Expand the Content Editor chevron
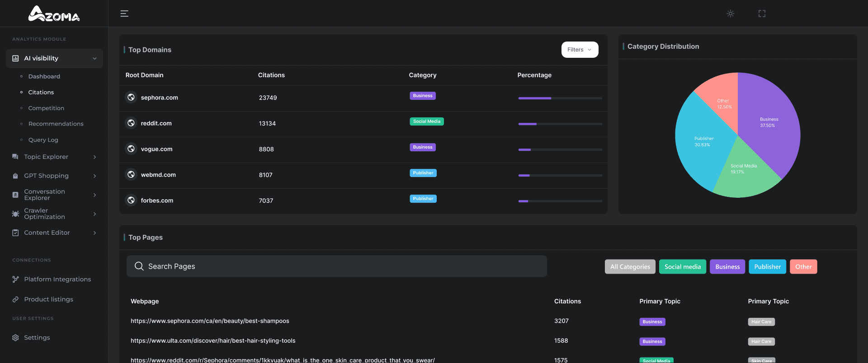This screenshot has height=363, width=868. tap(94, 233)
